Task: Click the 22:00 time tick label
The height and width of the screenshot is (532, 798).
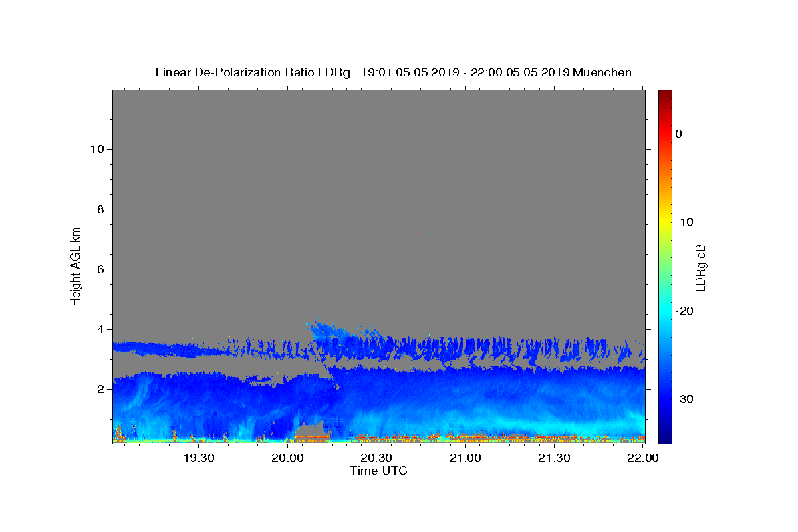Action: click(x=643, y=458)
